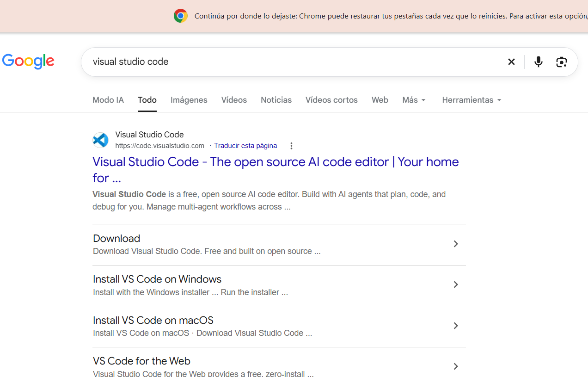Open the Vídeos cortos tab

pyautogui.click(x=331, y=100)
